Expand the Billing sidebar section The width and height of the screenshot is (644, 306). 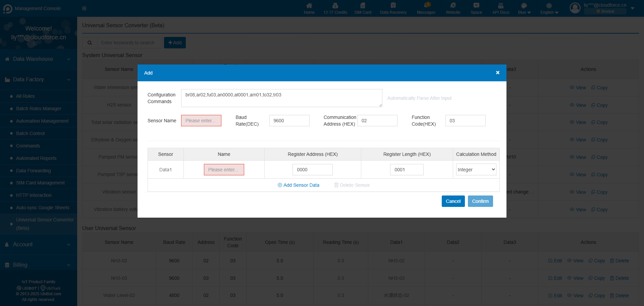click(x=38, y=265)
